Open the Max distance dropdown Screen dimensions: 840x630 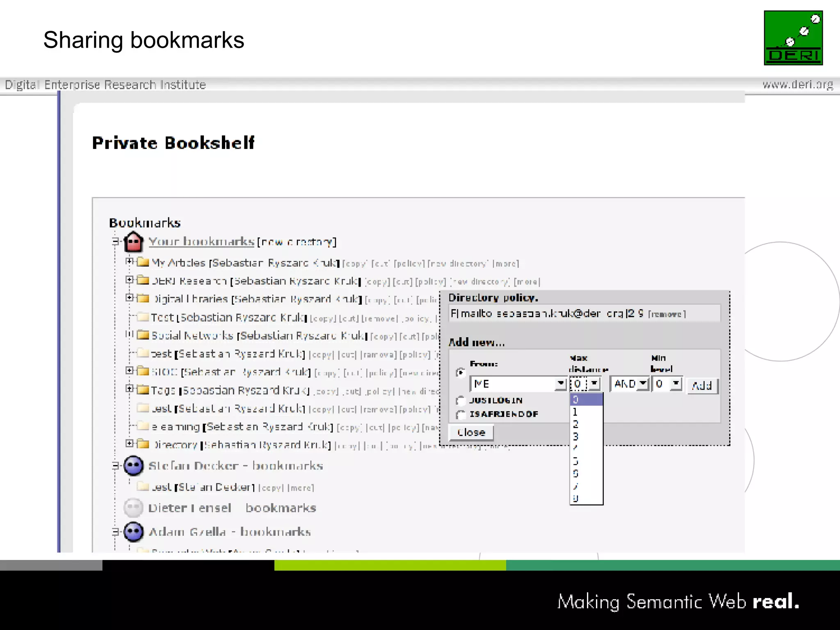[x=586, y=384]
